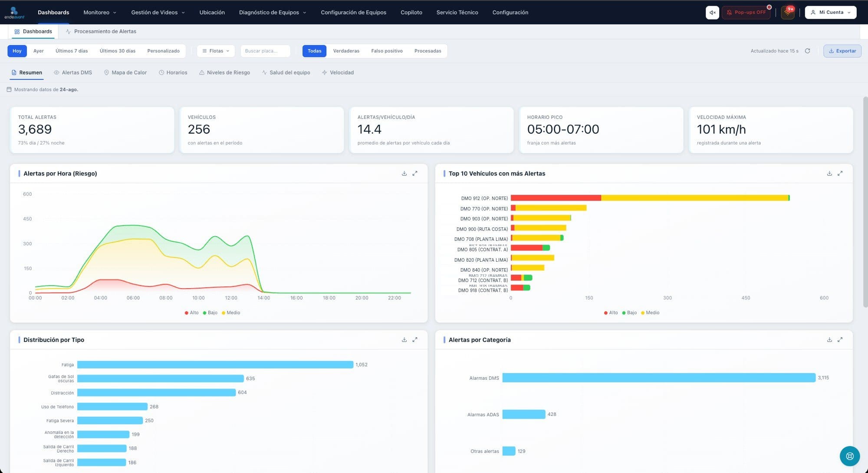Download the Alertas por Hora chart
Image resolution: width=868 pixels, height=473 pixels.
(x=404, y=174)
